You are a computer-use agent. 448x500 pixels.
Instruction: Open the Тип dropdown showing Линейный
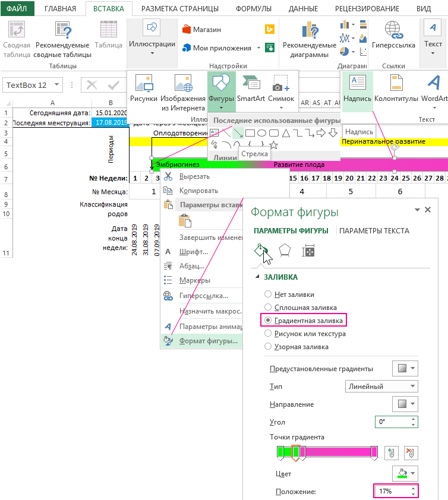pyautogui.click(x=381, y=386)
